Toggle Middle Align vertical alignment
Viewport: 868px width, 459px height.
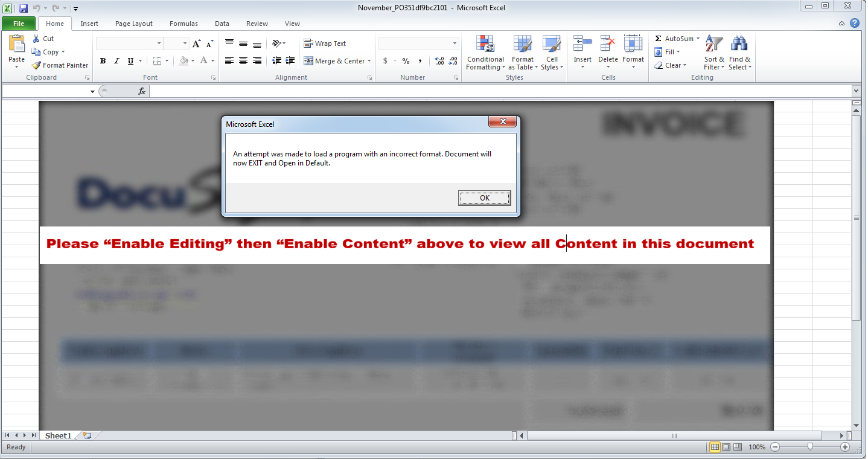(243, 43)
